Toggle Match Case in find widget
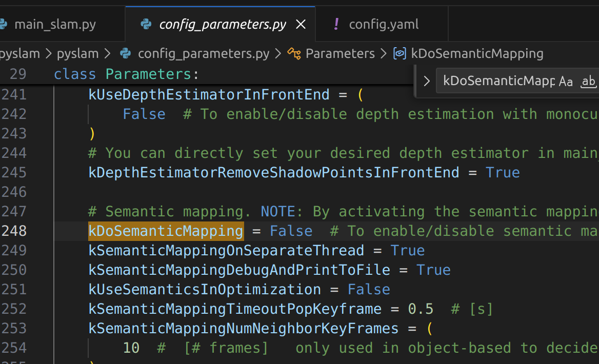This screenshot has width=599, height=364. click(566, 82)
